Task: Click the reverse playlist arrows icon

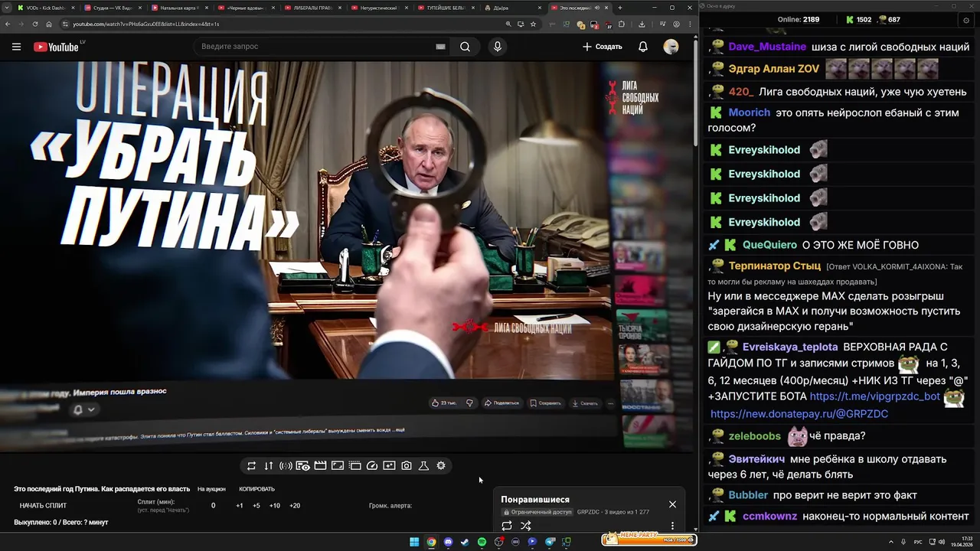Action: [x=269, y=465]
